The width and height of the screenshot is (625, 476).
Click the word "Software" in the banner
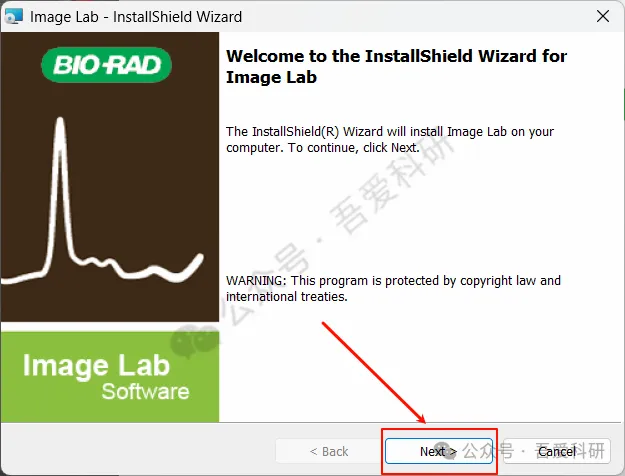(145, 391)
